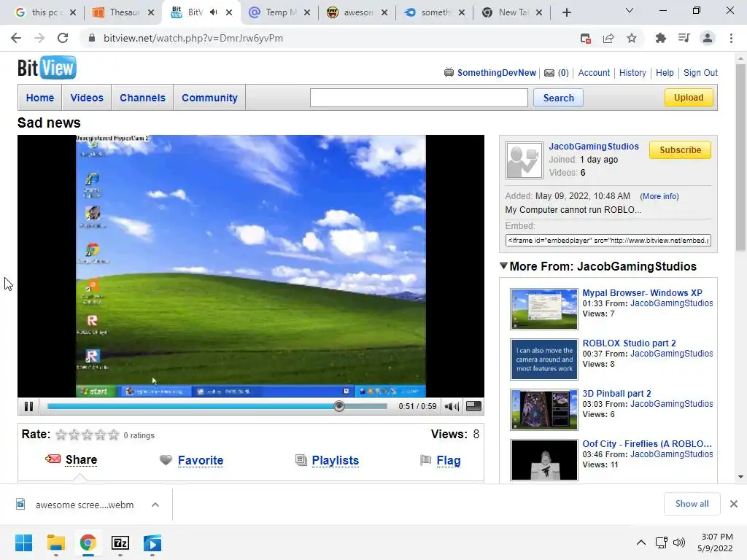The width and height of the screenshot is (747, 560).
Task: Open a new browser tab
Action: (x=566, y=12)
